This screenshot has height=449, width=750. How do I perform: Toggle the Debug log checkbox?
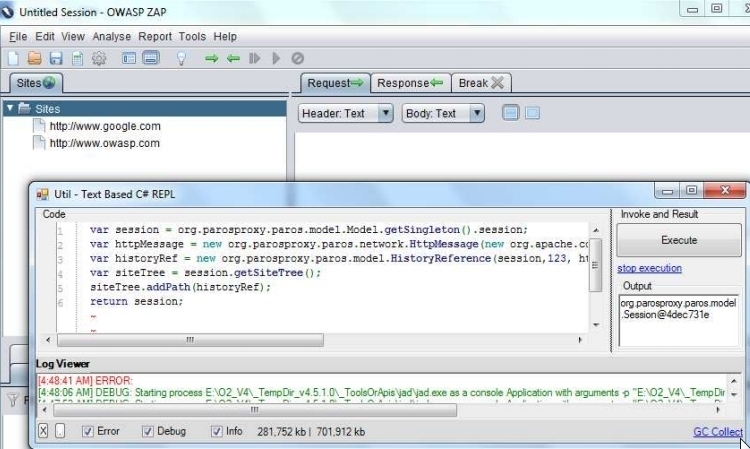coord(148,432)
